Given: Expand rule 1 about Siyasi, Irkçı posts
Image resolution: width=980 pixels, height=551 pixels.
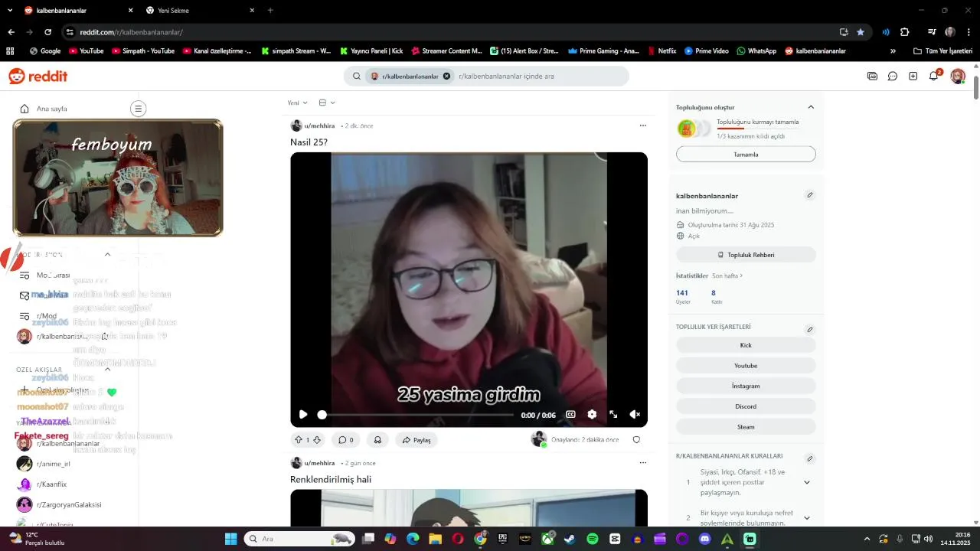Looking at the screenshot, I should pyautogui.click(x=806, y=483).
